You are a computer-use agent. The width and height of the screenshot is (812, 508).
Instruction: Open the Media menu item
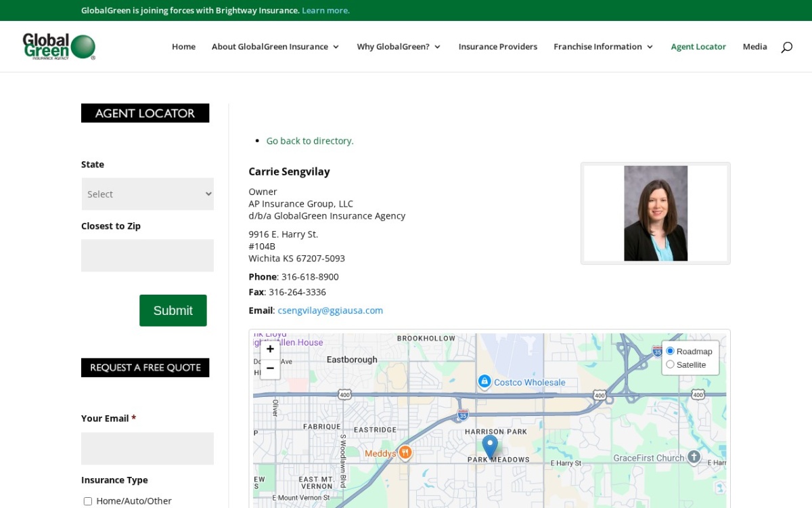tap(755, 47)
